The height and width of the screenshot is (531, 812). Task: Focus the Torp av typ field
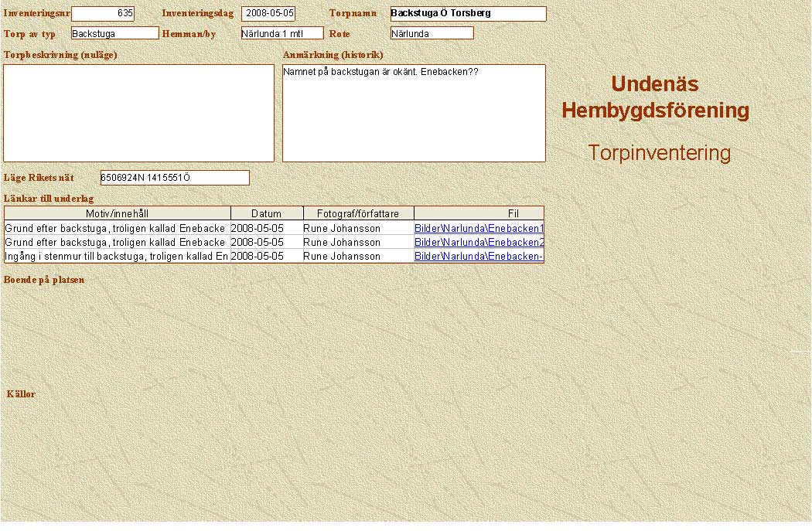tap(114, 33)
